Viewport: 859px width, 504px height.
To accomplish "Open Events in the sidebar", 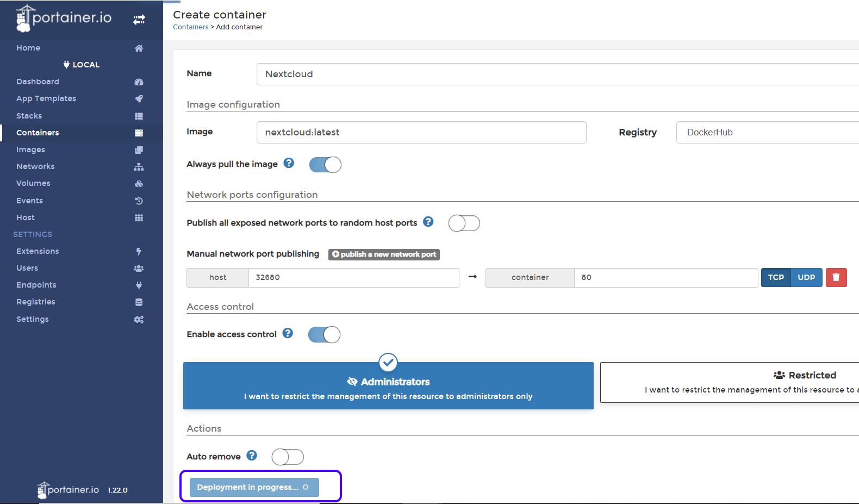I will click(29, 201).
